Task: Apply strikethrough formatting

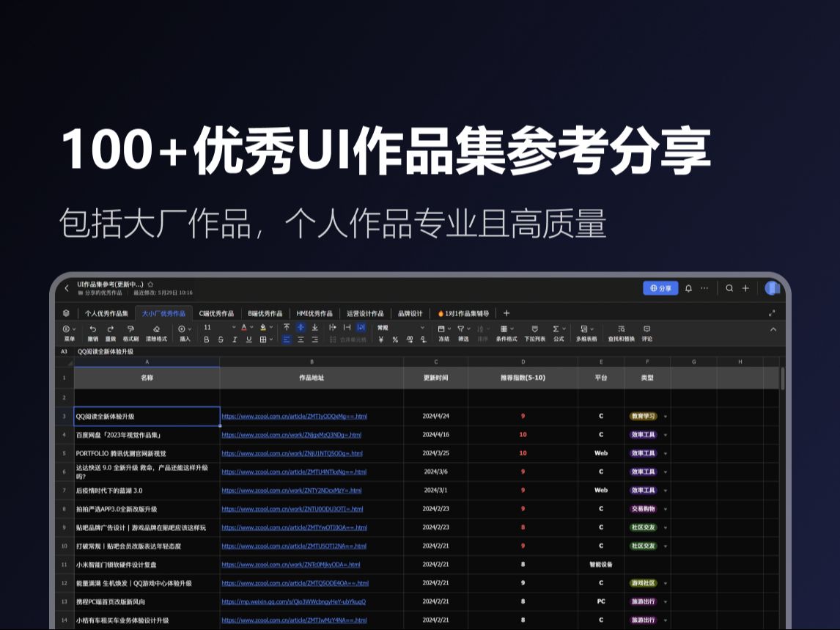Action: [221, 340]
